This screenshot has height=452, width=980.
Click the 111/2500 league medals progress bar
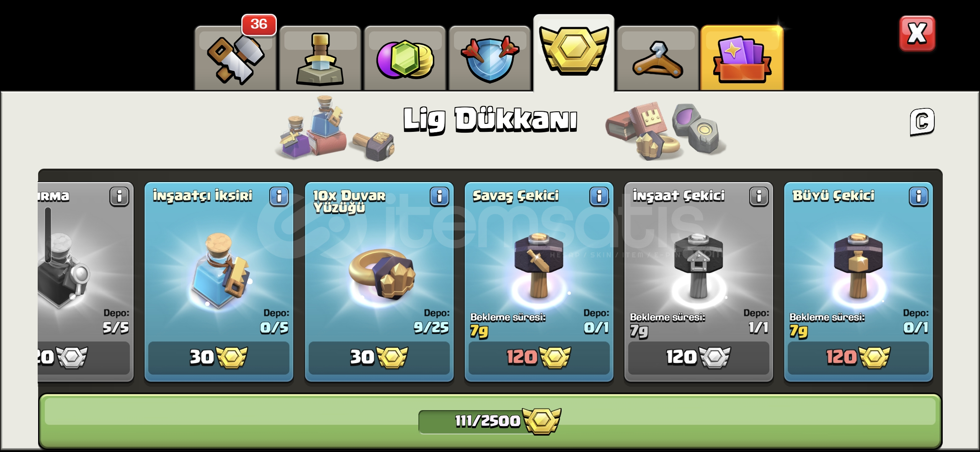[x=490, y=421]
